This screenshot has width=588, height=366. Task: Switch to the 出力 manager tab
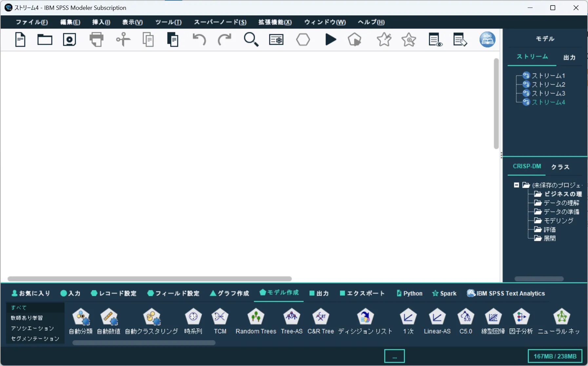[569, 57]
